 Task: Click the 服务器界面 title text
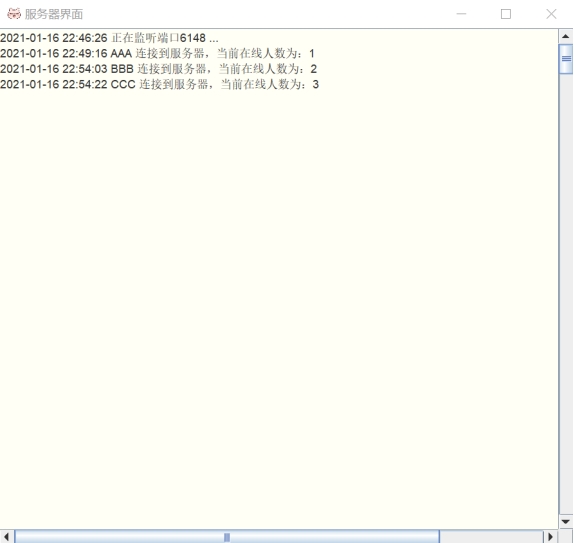click(x=54, y=14)
